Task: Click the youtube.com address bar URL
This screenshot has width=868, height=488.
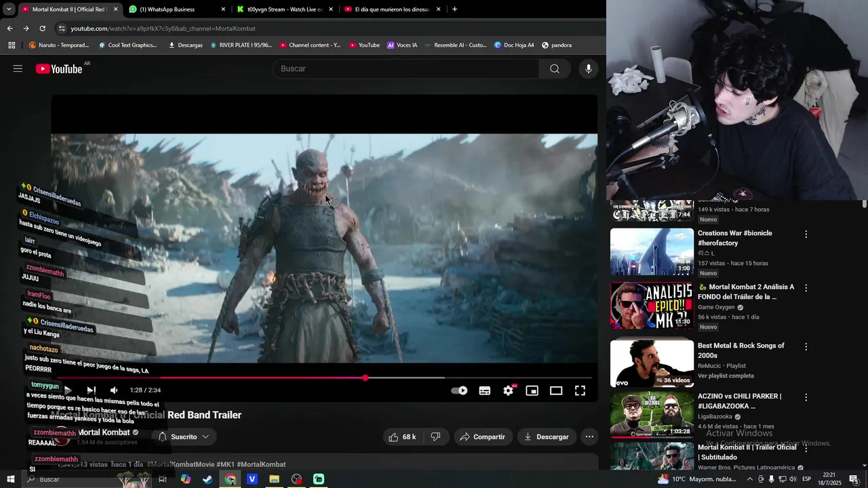Action: coord(163,28)
